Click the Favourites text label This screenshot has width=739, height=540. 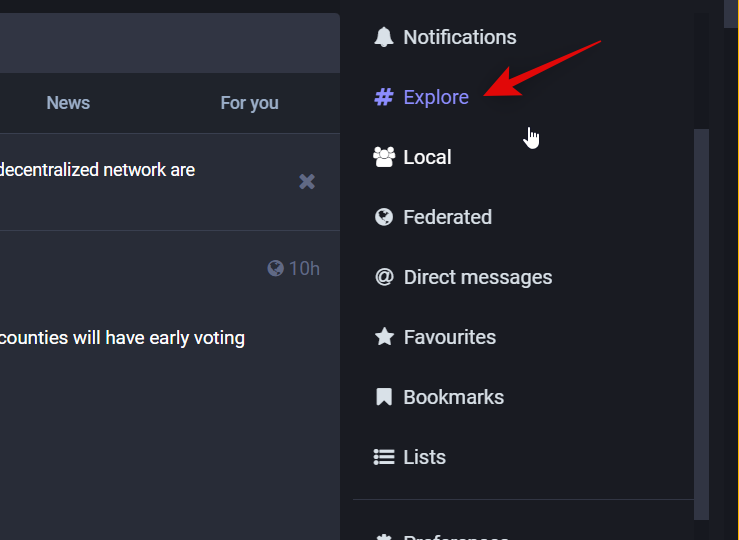coord(449,337)
